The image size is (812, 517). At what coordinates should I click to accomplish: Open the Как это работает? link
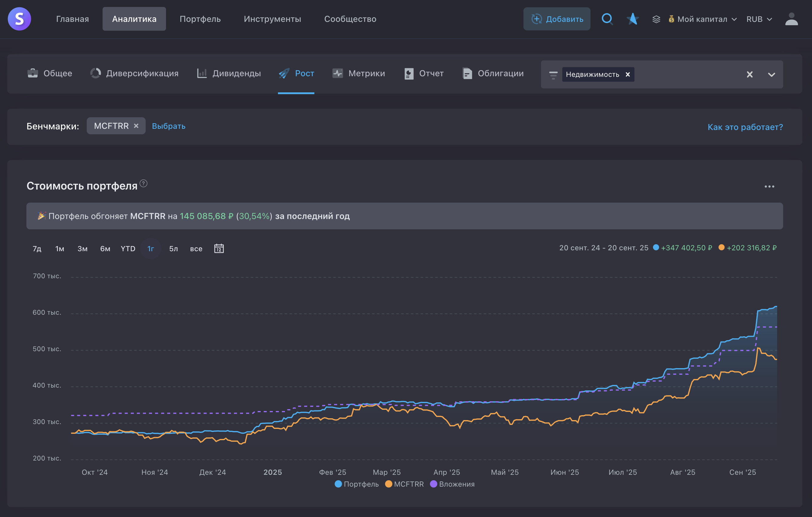click(x=745, y=127)
